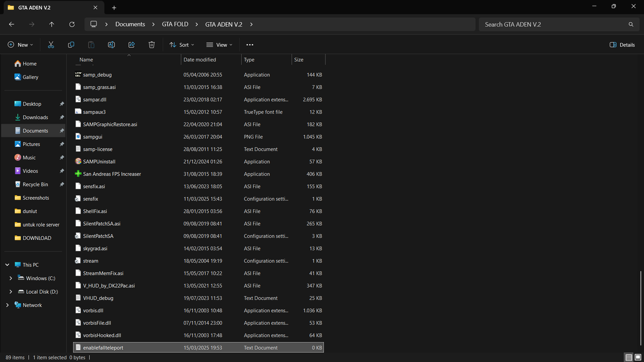Switch to details list view icon
Image resolution: width=644 pixels, height=362 pixels.
pos(628,357)
